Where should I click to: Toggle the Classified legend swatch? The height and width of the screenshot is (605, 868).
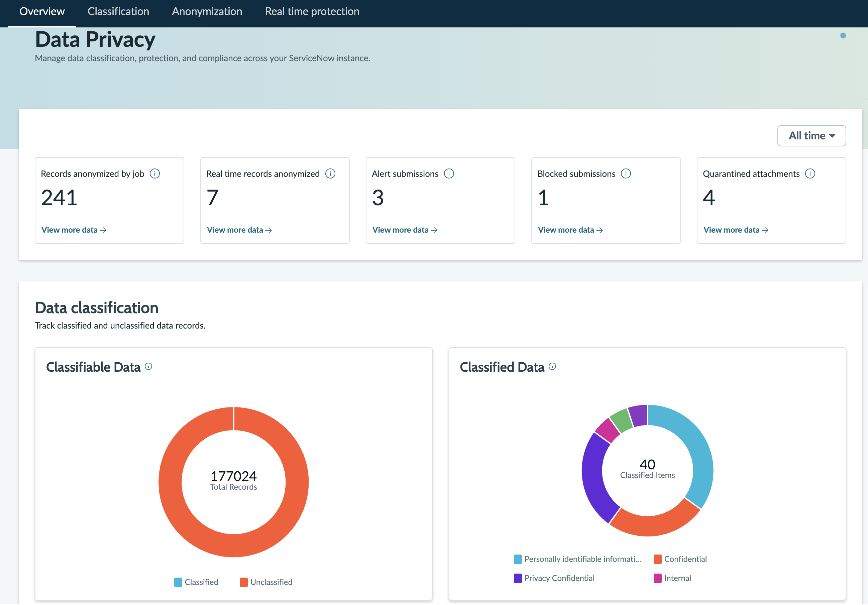[x=178, y=582]
